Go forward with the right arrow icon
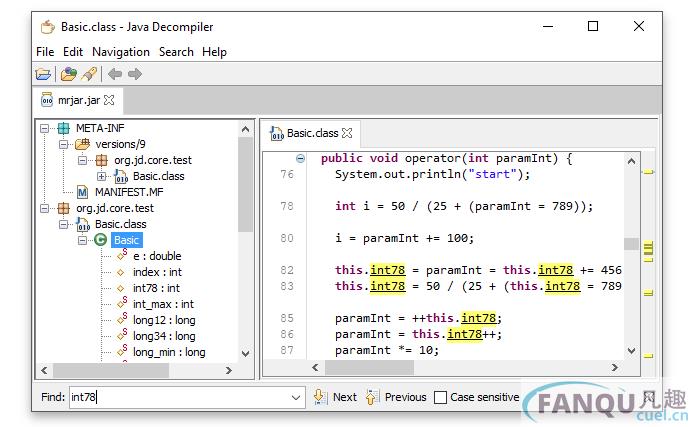Screen dimensions: 689x427 (x=135, y=74)
